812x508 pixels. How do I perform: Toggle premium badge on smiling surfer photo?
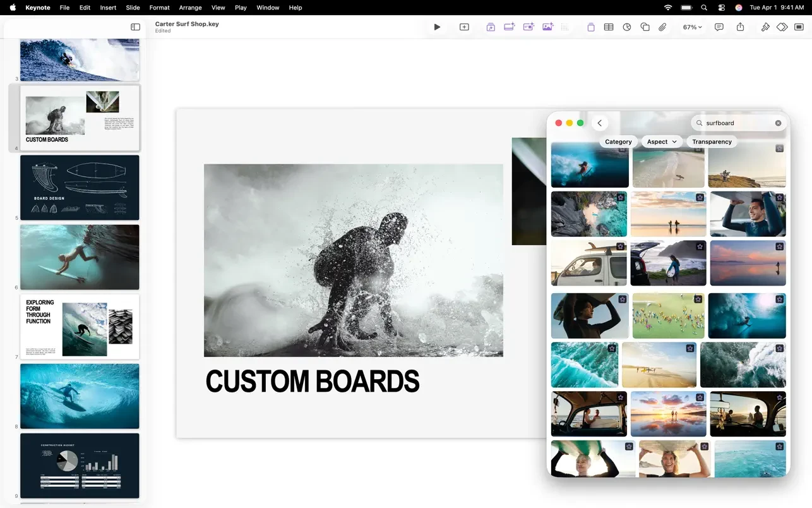tap(780, 198)
